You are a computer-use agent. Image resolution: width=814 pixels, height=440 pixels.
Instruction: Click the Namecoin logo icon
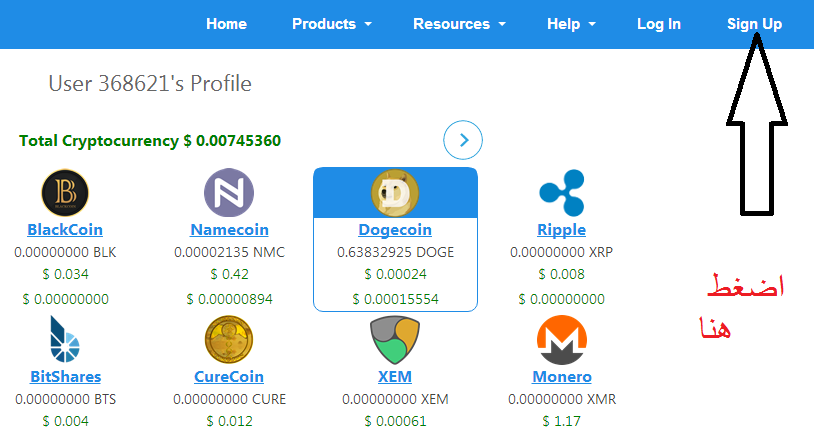pyautogui.click(x=229, y=192)
